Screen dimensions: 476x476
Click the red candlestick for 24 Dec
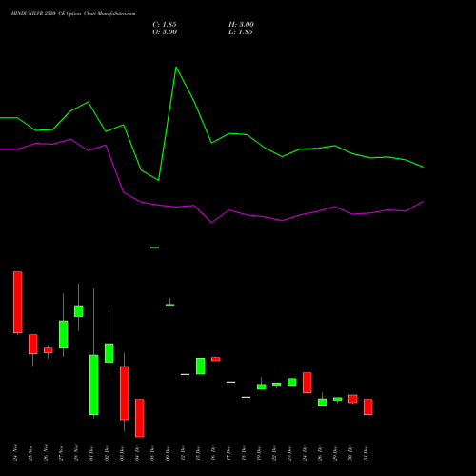pos(307,383)
